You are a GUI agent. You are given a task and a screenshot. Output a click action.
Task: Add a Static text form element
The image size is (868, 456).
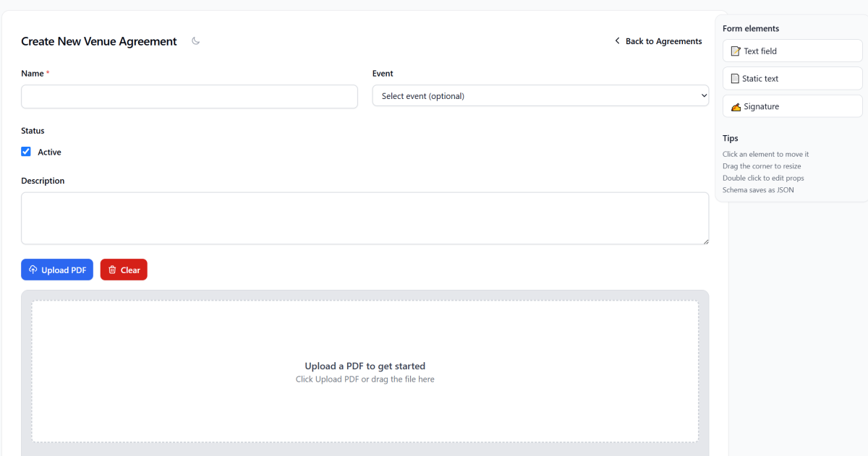click(x=792, y=79)
